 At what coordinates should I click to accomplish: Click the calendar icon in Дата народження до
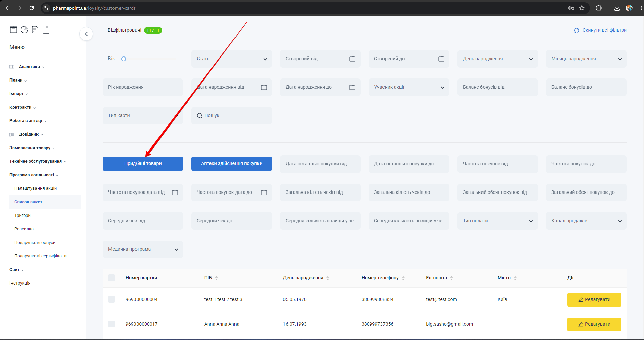point(352,87)
